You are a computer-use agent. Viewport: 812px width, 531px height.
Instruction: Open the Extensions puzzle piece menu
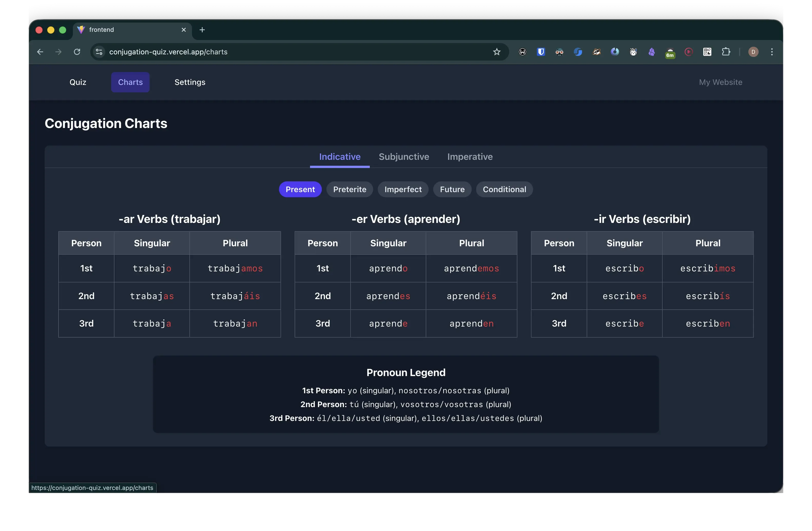coord(726,52)
